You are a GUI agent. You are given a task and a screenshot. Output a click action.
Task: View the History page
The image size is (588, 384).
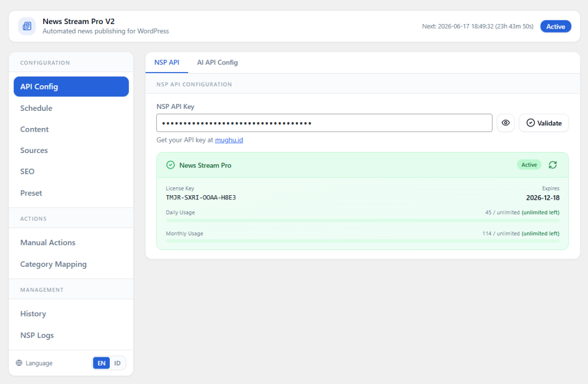pos(71,314)
